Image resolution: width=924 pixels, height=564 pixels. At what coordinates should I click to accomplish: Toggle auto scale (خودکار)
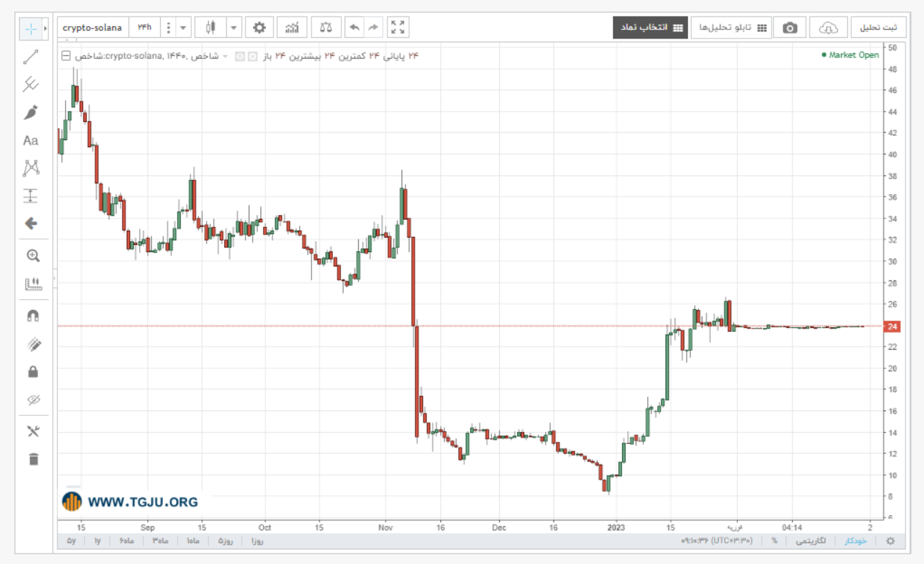[x=856, y=541]
